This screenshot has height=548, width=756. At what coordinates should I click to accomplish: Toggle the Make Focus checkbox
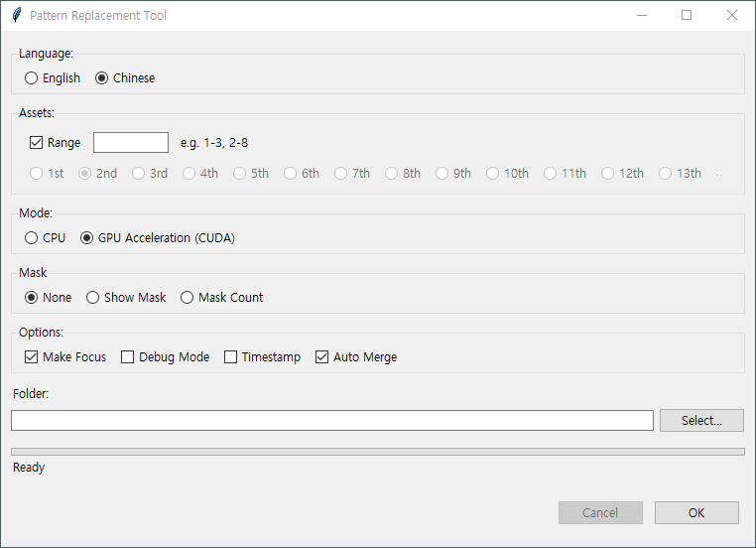(31, 357)
